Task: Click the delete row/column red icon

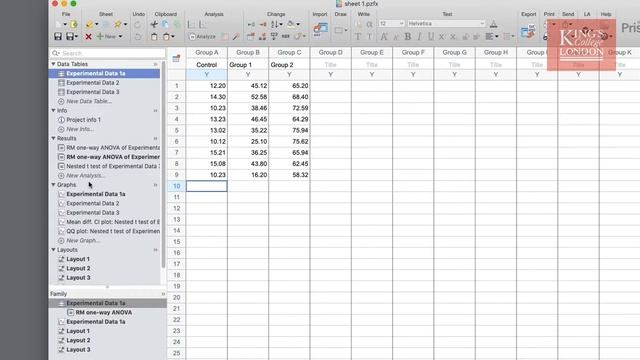Action: [x=263, y=24]
